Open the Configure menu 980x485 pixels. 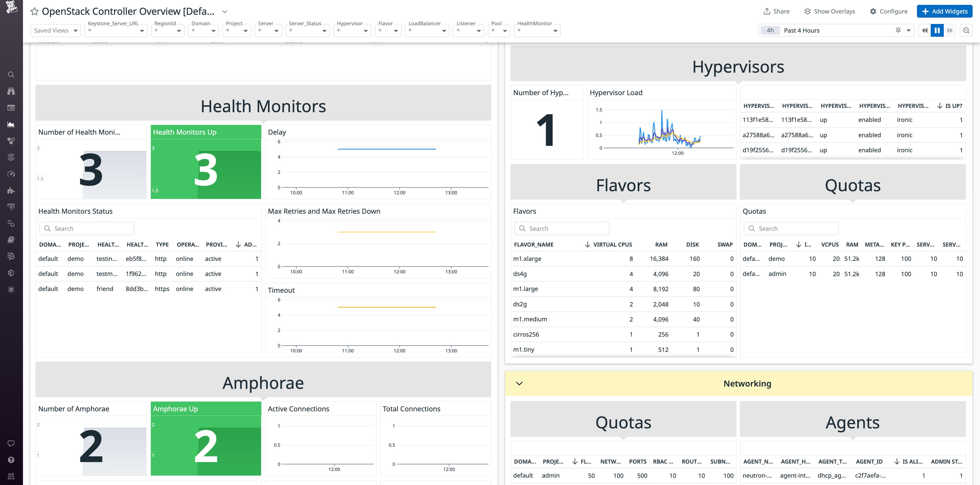tap(889, 11)
